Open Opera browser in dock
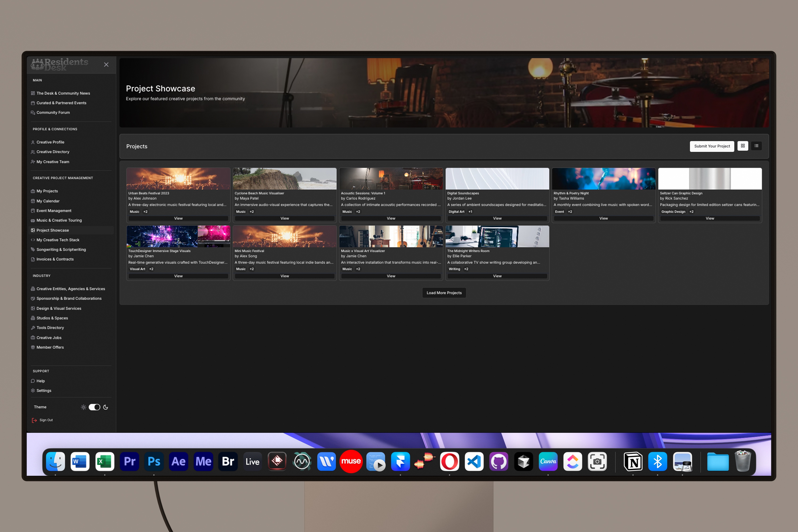The image size is (798, 532). (x=450, y=461)
